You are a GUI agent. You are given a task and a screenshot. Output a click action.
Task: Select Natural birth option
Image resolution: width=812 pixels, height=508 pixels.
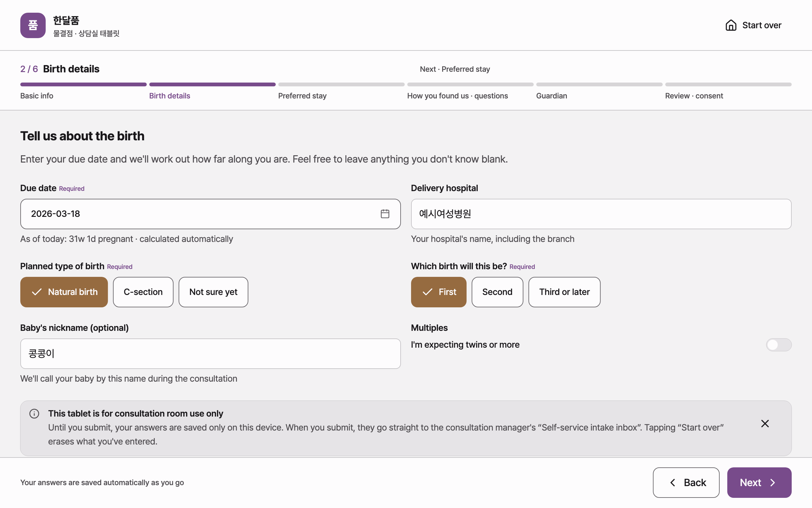pos(64,292)
